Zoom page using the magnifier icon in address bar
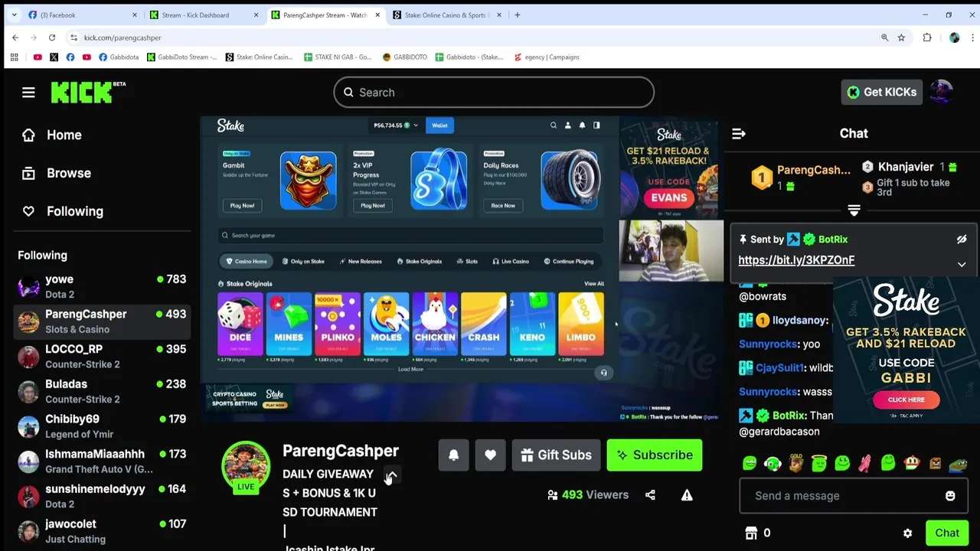The height and width of the screenshot is (551, 980). pos(884,37)
